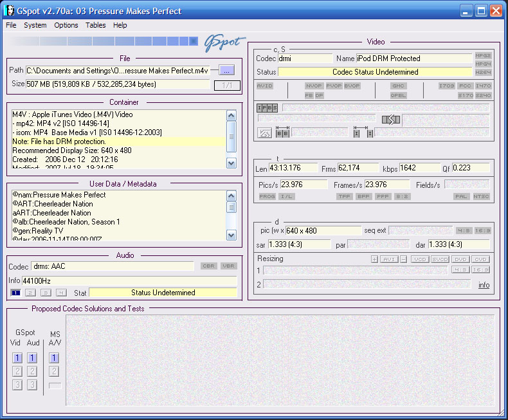Screen dimensions: 508x420
Task: Open the File menu
Action: click(x=11, y=25)
